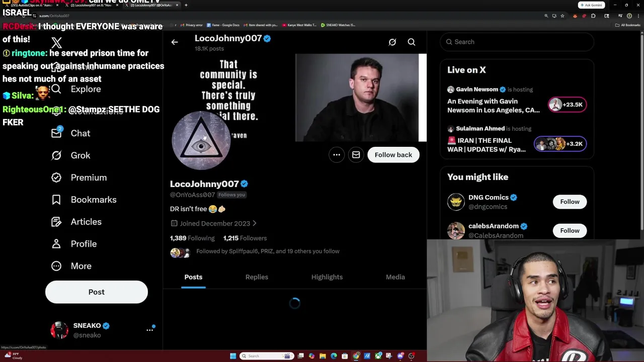Screen dimensions: 644x362
Task: Open Explore from the sidebar
Action: click(76, 89)
